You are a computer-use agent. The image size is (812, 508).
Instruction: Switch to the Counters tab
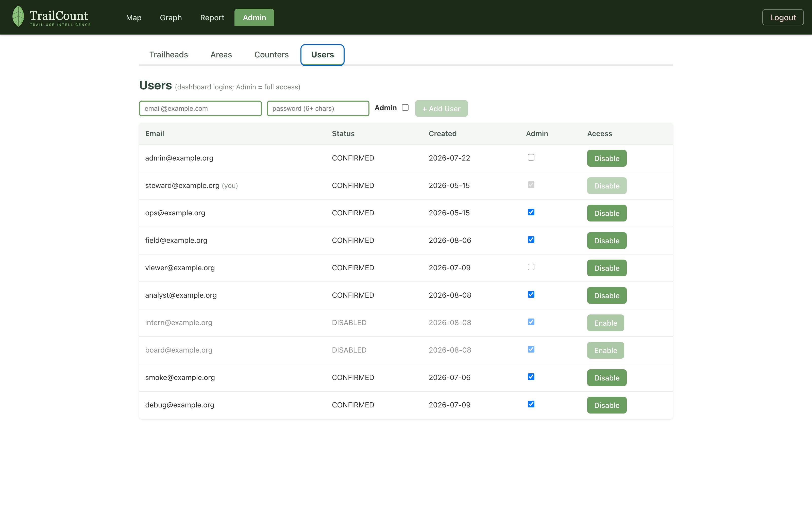272,55
